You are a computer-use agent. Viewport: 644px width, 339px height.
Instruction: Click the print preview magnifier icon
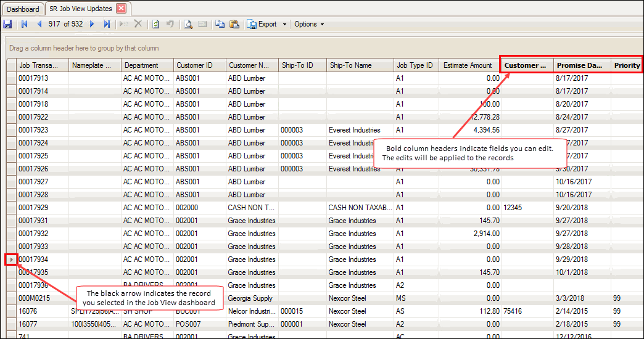click(188, 24)
